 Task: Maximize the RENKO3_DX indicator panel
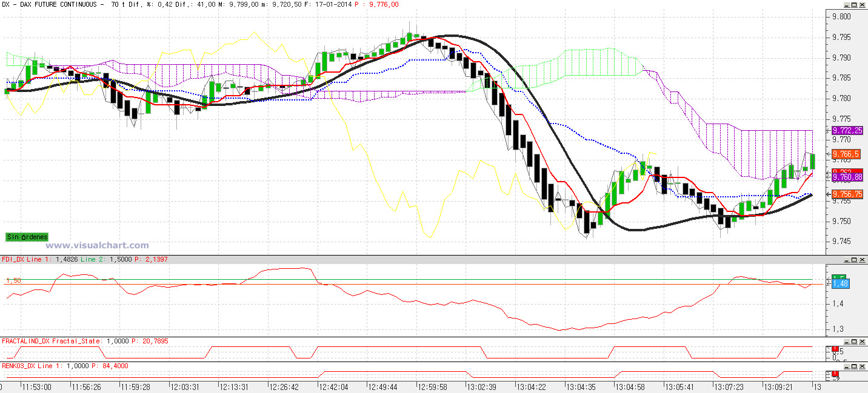(854, 366)
